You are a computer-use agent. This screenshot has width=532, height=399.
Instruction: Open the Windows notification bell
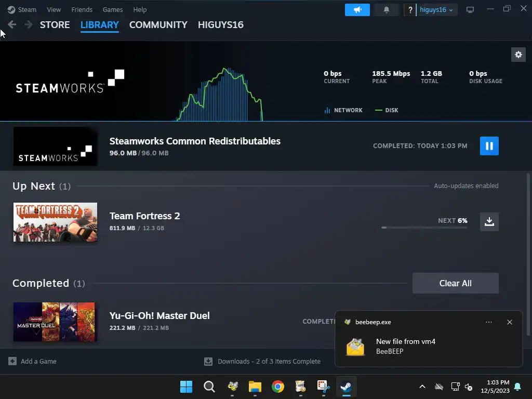point(517,387)
